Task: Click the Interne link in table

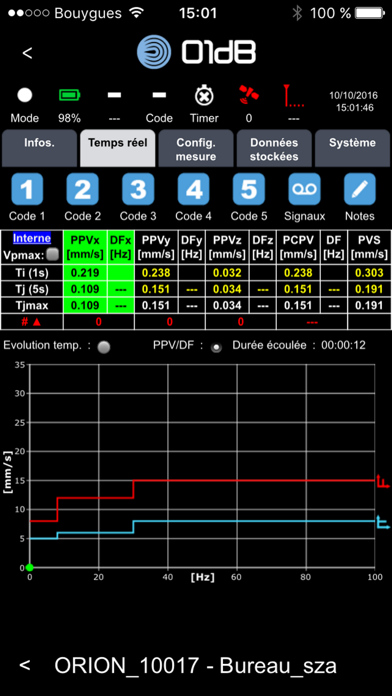Action: click(x=32, y=238)
